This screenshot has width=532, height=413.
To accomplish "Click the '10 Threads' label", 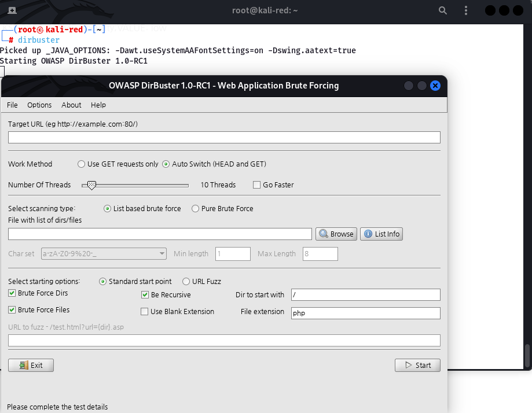I will (x=218, y=185).
